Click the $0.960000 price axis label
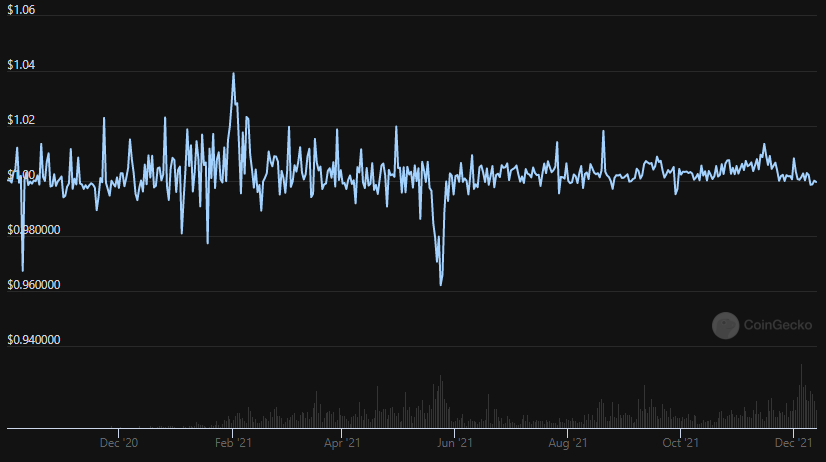826x462 pixels. pos(34,285)
